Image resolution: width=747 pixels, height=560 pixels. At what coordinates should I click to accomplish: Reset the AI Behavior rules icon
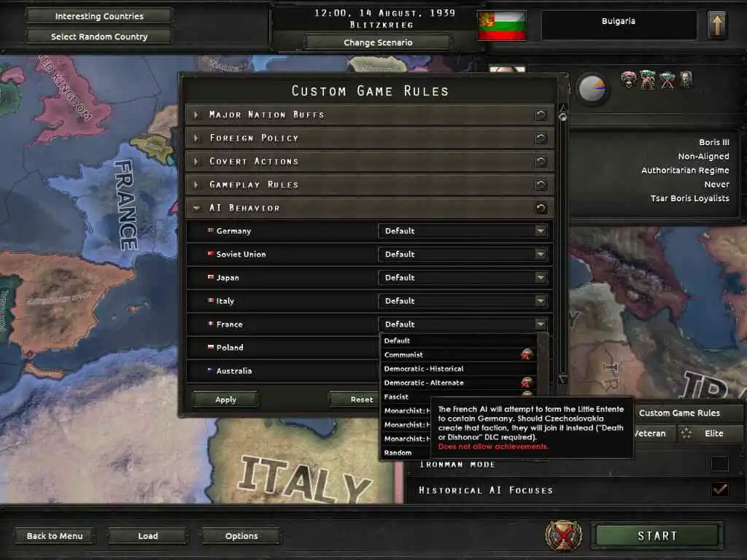click(x=541, y=208)
